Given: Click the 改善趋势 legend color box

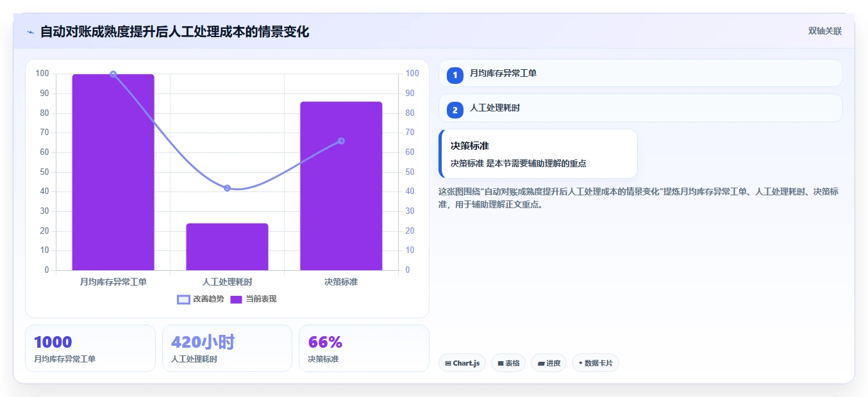Looking at the screenshot, I should [x=184, y=299].
